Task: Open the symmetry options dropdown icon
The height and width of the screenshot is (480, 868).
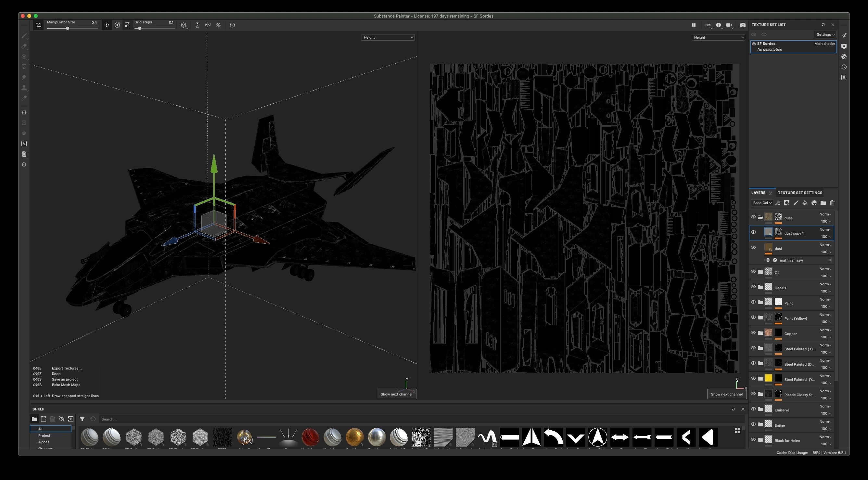Action: (x=708, y=25)
